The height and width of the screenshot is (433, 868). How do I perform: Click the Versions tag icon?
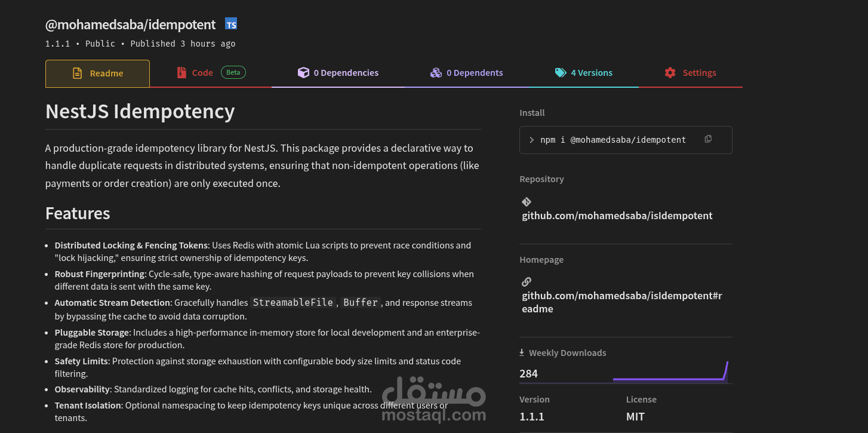point(561,73)
